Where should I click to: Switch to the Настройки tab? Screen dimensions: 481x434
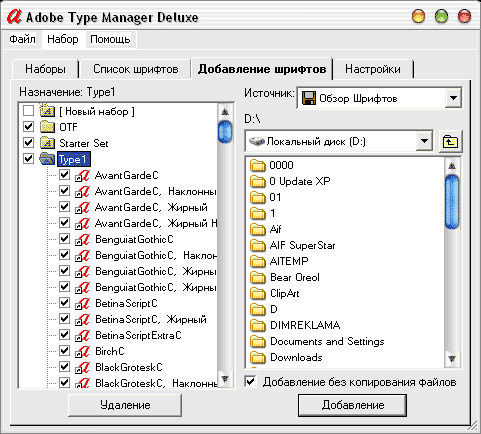coord(373,69)
